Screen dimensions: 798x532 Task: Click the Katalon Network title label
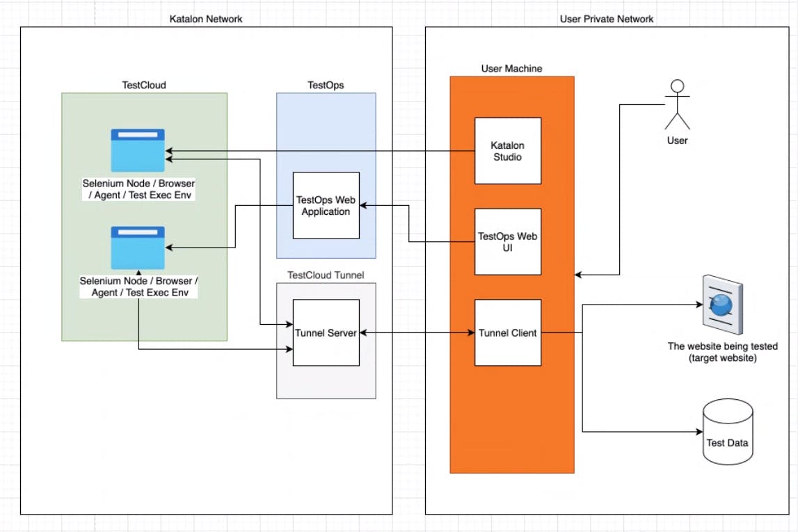click(x=206, y=19)
